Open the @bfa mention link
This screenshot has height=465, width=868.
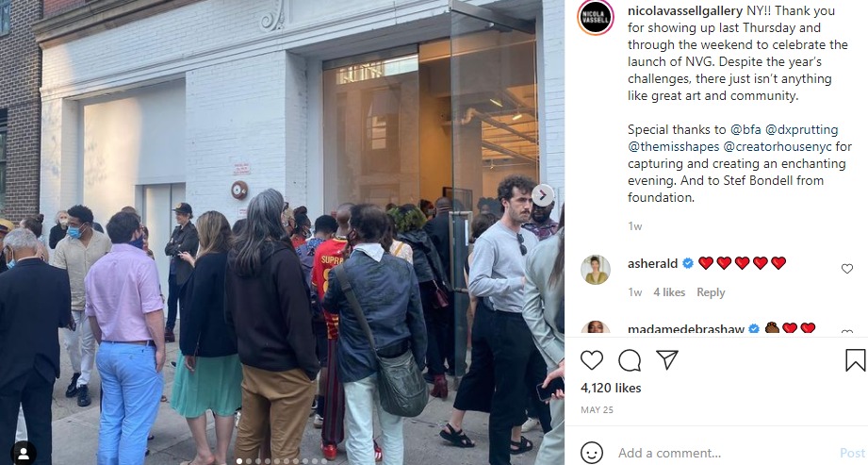point(745,129)
